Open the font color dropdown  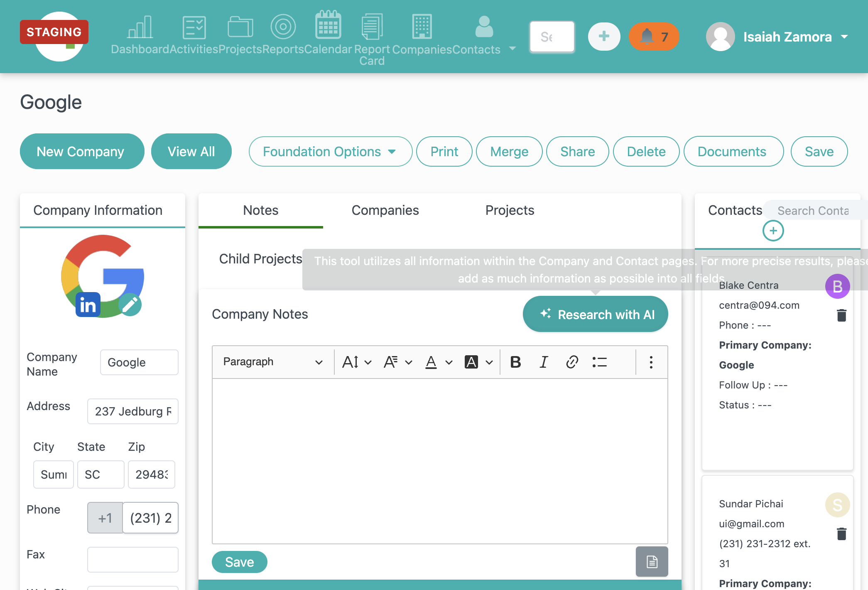coord(439,362)
